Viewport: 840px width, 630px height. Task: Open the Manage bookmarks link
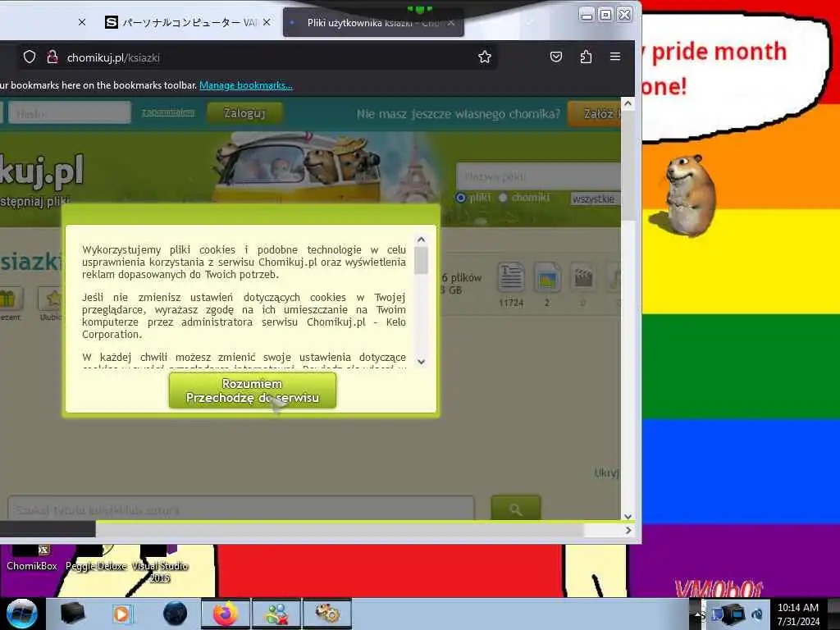pos(246,85)
